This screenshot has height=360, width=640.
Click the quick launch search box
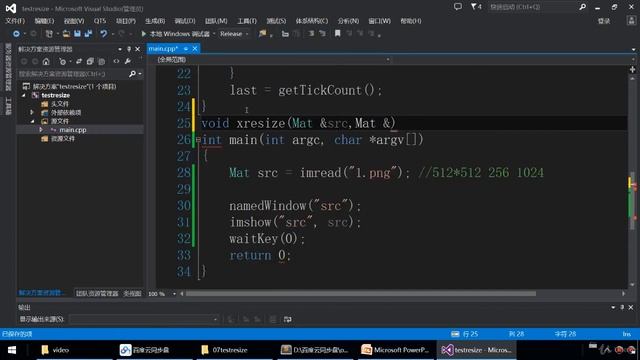pos(533,7)
